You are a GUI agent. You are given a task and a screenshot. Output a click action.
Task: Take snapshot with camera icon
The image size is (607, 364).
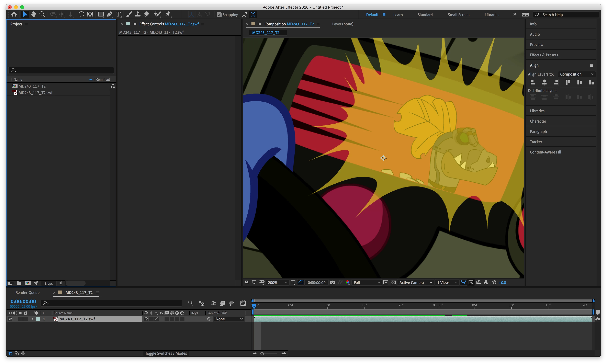[333, 283]
